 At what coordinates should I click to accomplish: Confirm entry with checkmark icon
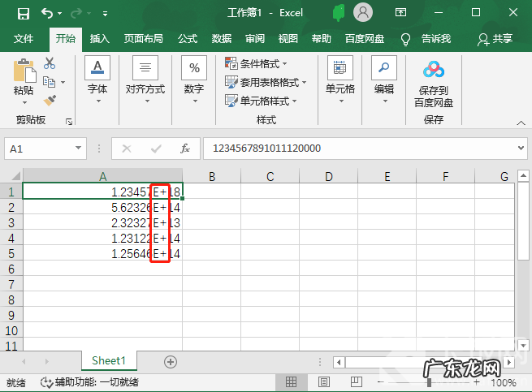point(156,149)
